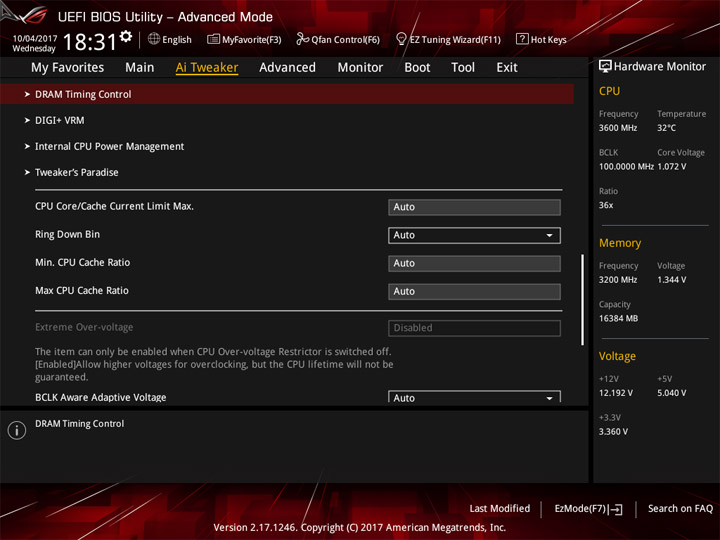Screen dimensions: 720x540
Task: Click the +12V 12.192 V reading
Action: pos(616,394)
